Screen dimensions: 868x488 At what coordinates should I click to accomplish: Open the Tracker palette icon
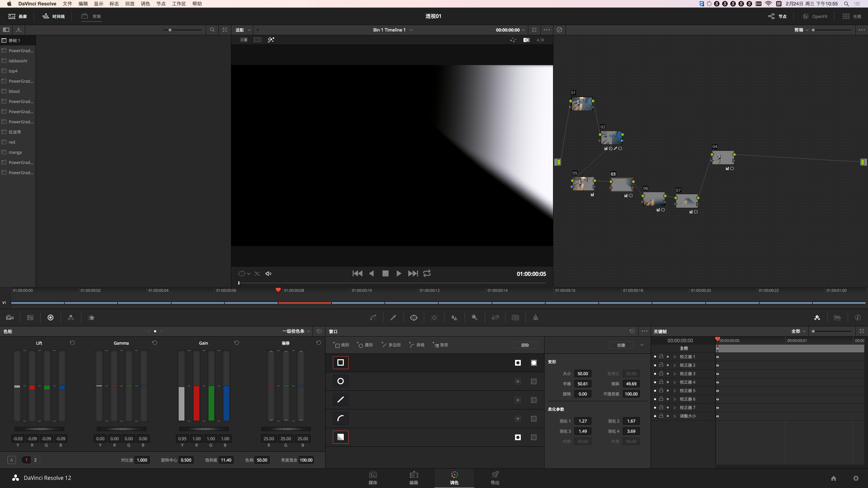[x=434, y=318]
